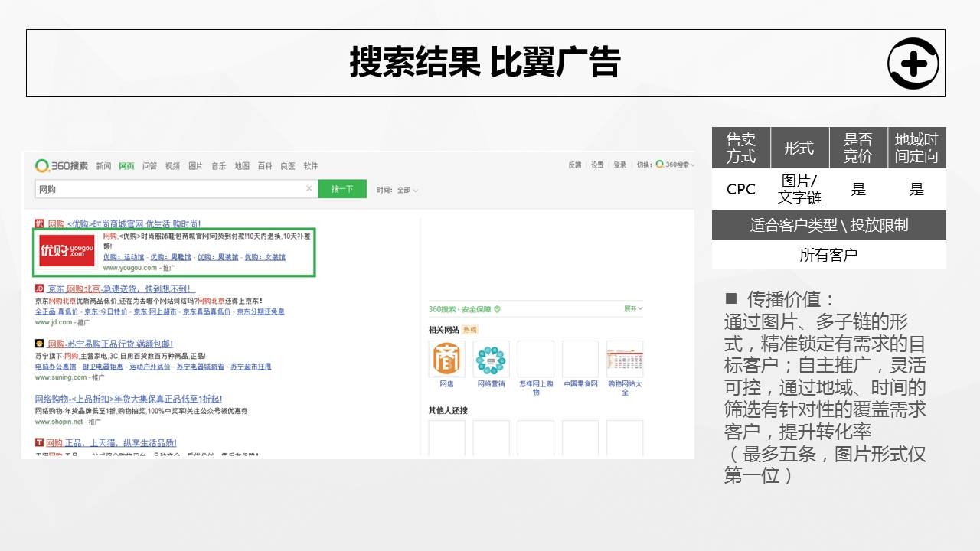Screen dimensions: 980x551
Task: Expand the 时间: 全部 filter dropdown
Action: [398, 190]
